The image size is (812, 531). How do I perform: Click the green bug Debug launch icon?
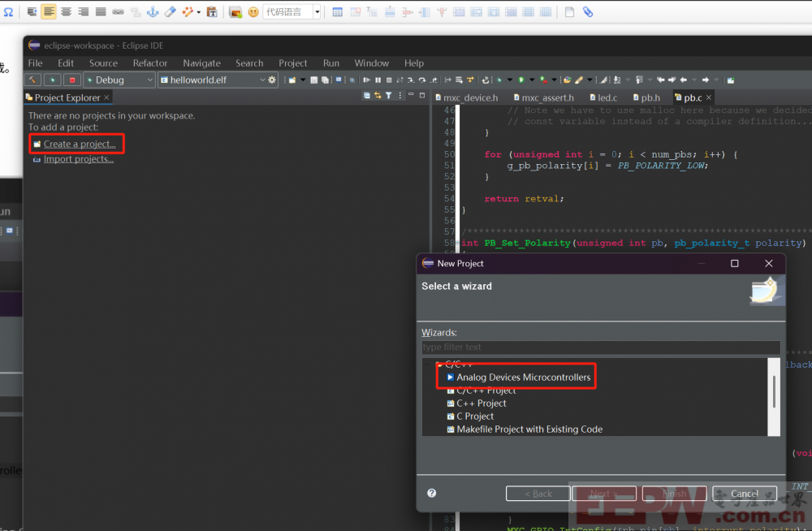point(52,80)
